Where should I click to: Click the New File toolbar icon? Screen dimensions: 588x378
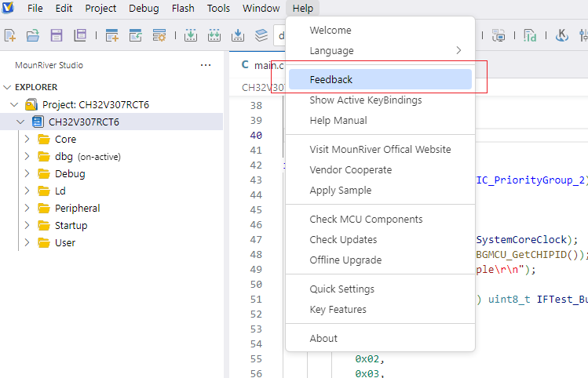pyautogui.click(x=9, y=35)
